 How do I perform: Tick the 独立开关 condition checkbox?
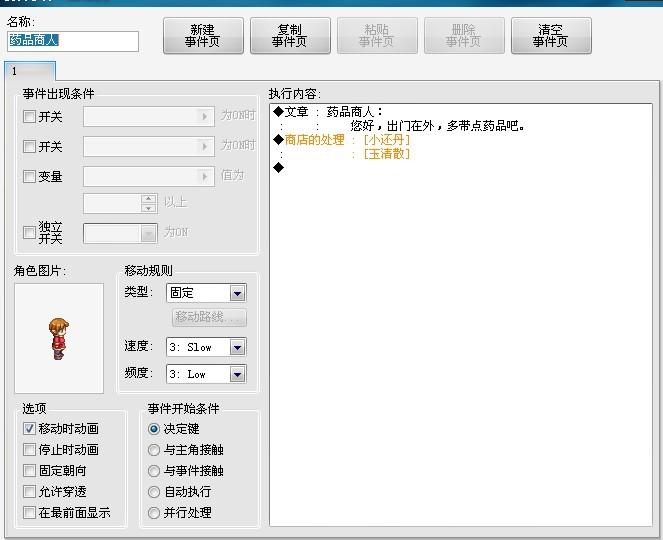29,232
